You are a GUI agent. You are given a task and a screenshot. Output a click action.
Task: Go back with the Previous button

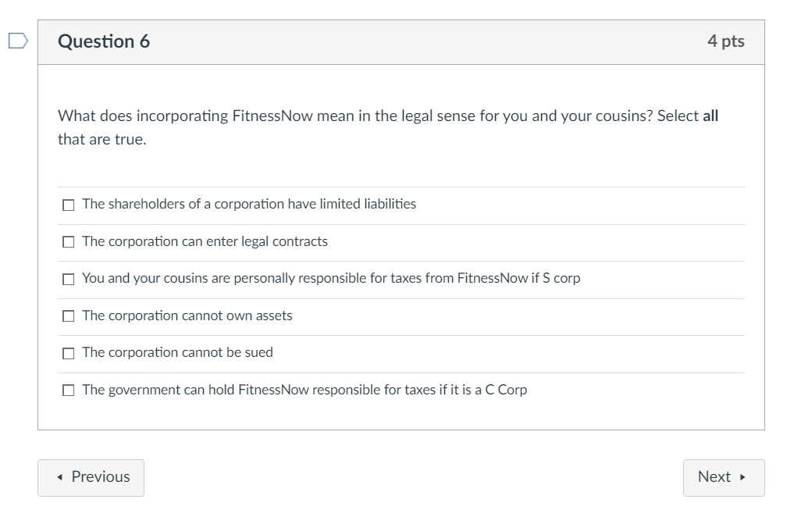(x=91, y=477)
